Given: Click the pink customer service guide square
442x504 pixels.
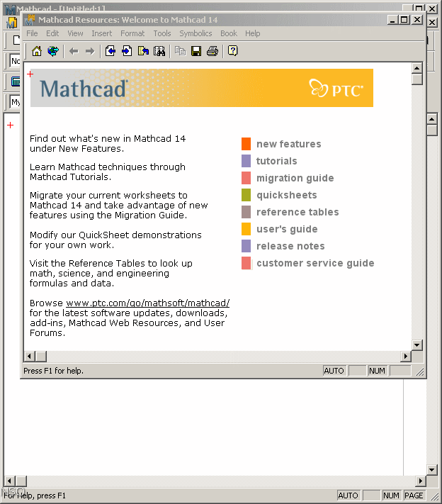Looking at the screenshot, I should (246, 263).
